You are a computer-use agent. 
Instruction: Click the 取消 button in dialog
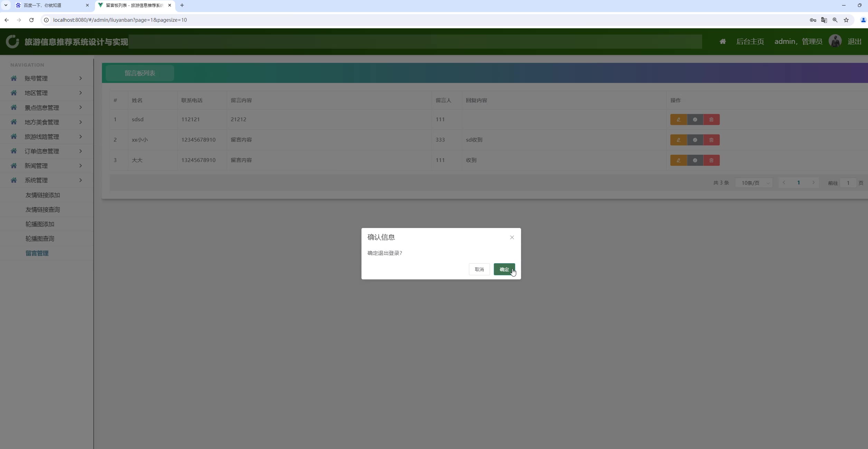tap(479, 269)
